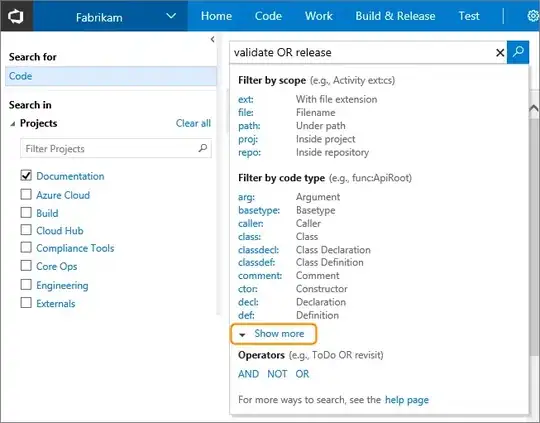540x423 pixels.
Task: Open settings gear icon in top bar
Action: click(x=533, y=16)
